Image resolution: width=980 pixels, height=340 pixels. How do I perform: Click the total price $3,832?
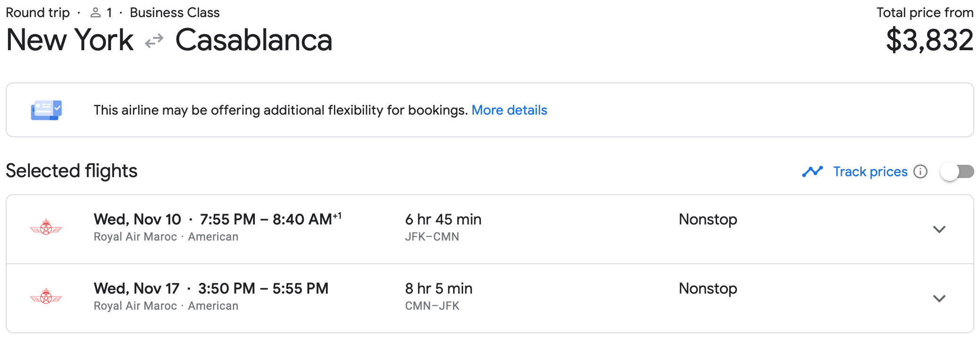pyautogui.click(x=928, y=41)
